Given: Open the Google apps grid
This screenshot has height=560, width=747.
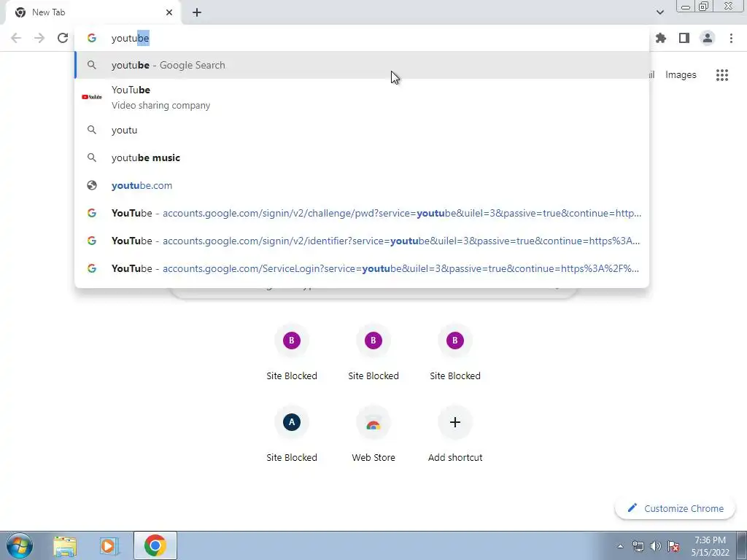Looking at the screenshot, I should (x=722, y=75).
